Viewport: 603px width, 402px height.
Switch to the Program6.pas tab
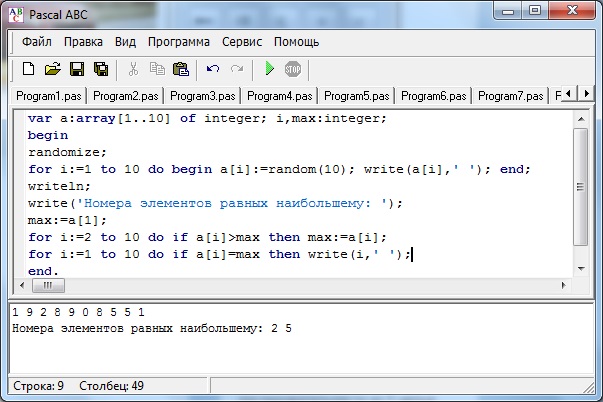pyautogui.click(x=432, y=96)
